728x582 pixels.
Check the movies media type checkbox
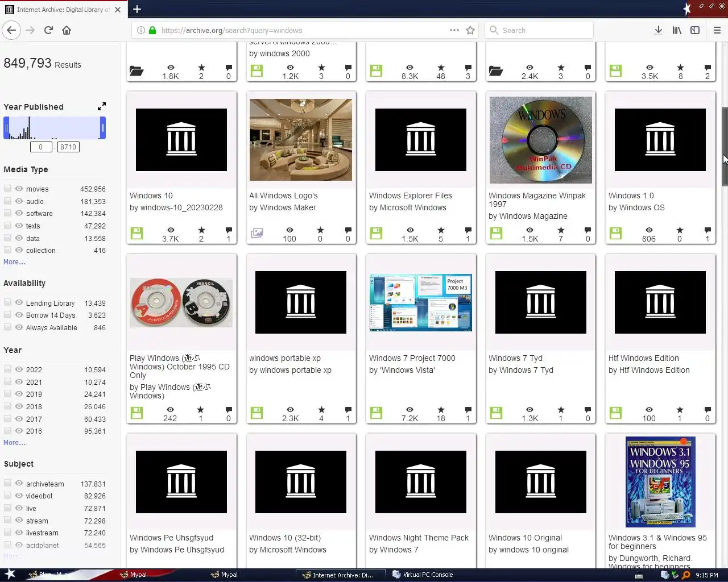pyautogui.click(x=7, y=188)
